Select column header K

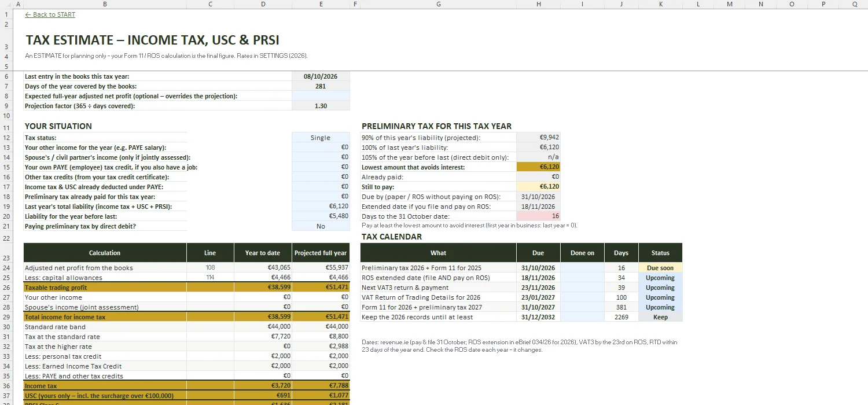[660, 4]
